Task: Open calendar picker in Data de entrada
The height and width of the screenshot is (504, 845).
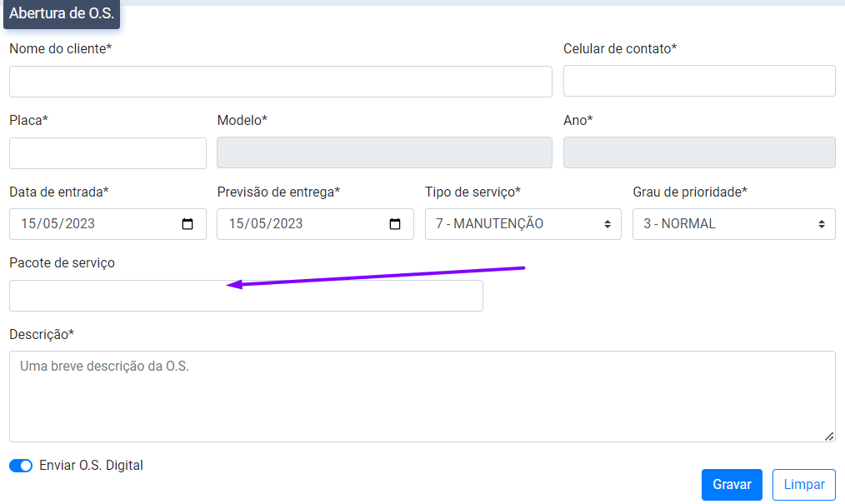Action: (187, 224)
